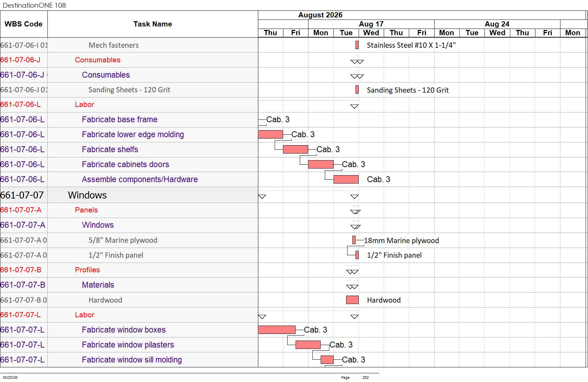Click the red Consumables summary bracket
This screenshot has height=382, width=588.
357,62
